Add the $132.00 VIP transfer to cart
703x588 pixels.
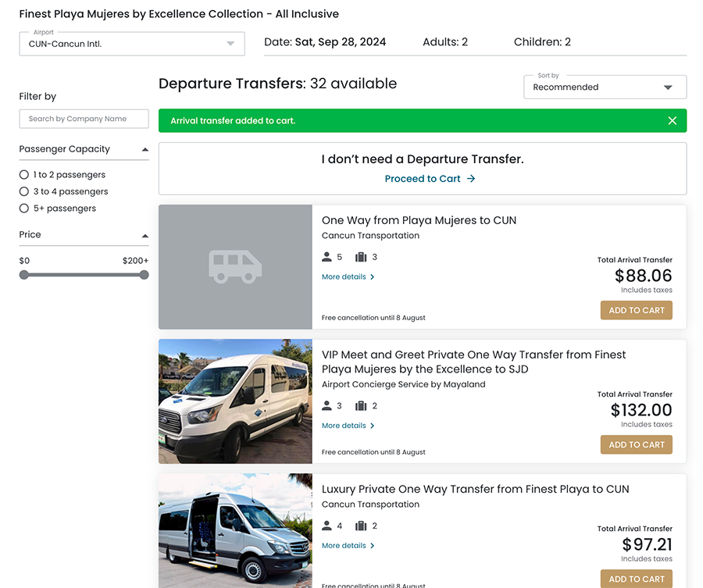[x=636, y=444]
